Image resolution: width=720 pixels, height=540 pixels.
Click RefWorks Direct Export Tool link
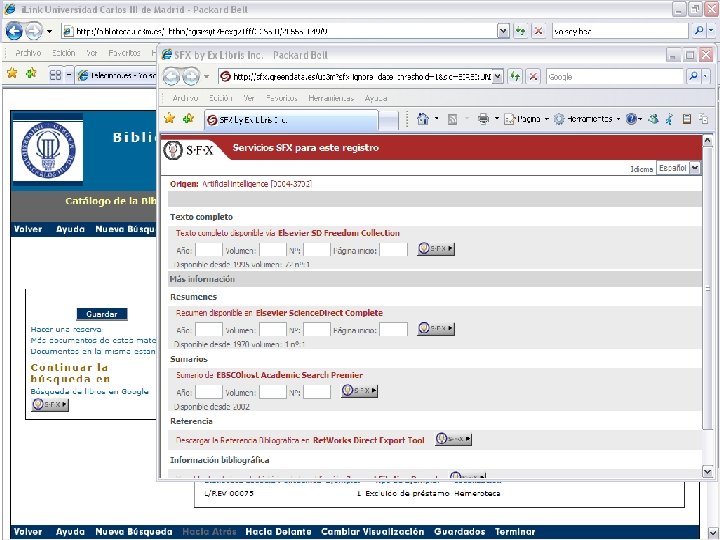(368, 440)
